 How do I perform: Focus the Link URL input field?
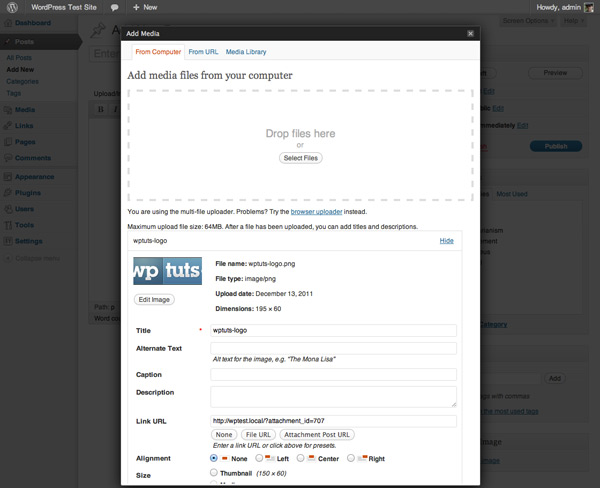(x=333, y=421)
